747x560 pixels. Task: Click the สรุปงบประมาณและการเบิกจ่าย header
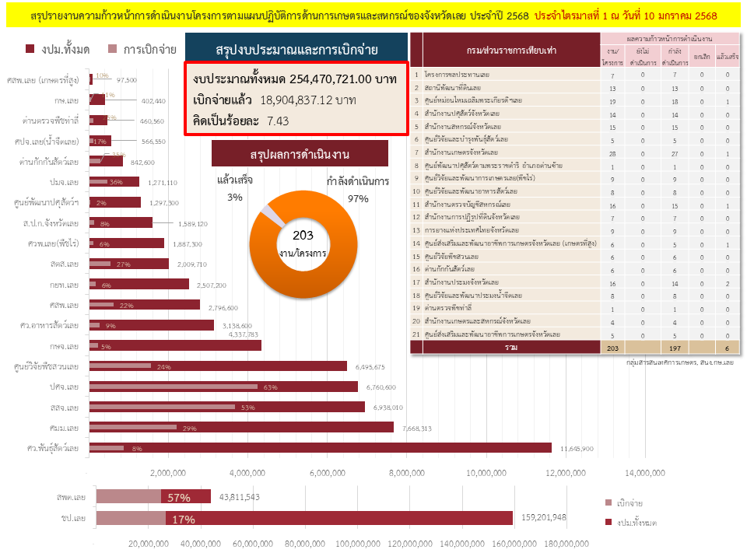pos(296,50)
